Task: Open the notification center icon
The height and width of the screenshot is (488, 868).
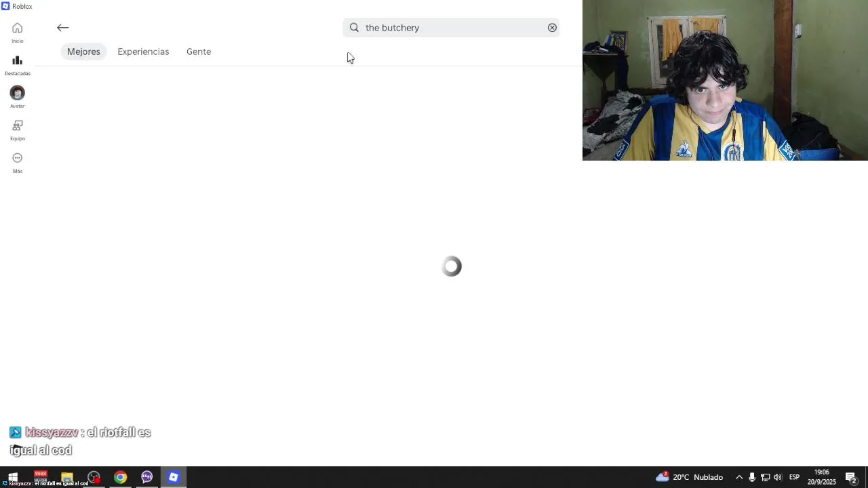Action: (x=851, y=477)
